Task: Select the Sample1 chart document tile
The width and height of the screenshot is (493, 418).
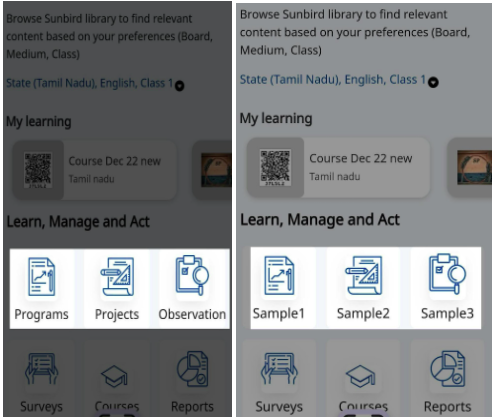Action: pyautogui.click(x=279, y=288)
